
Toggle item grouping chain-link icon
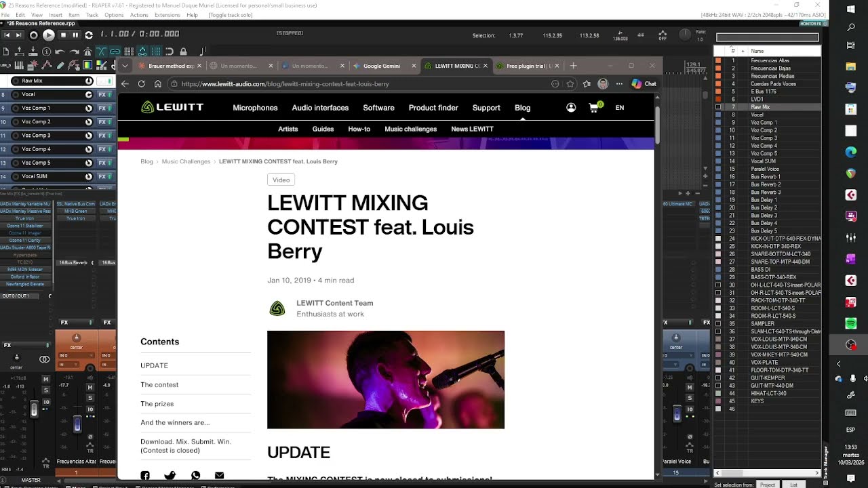pyautogui.click(x=115, y=52)
